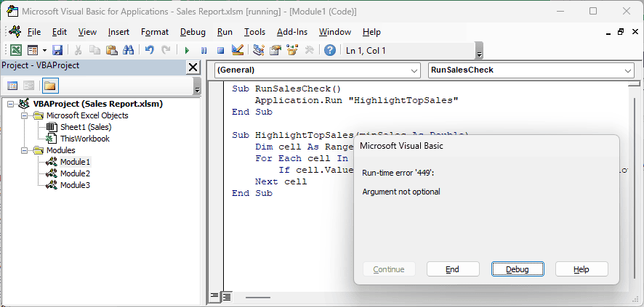The width and height of the screenshot is (644, 307).
Task: Open Visual Basic Help question mark icon
Action: point(330,50)
